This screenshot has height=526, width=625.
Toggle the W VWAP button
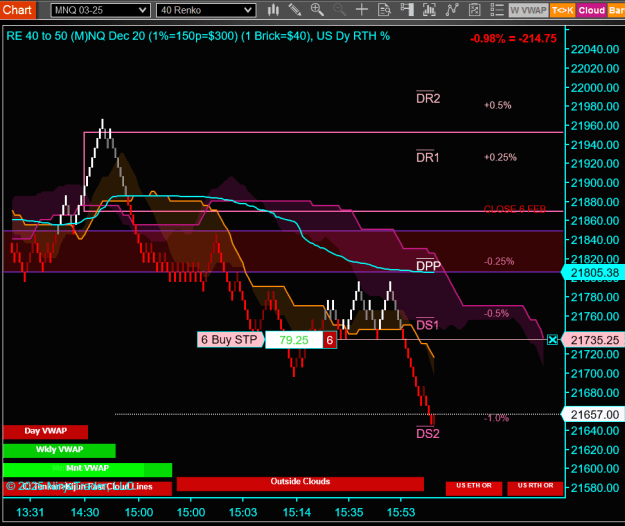click(x=529, y=10)
